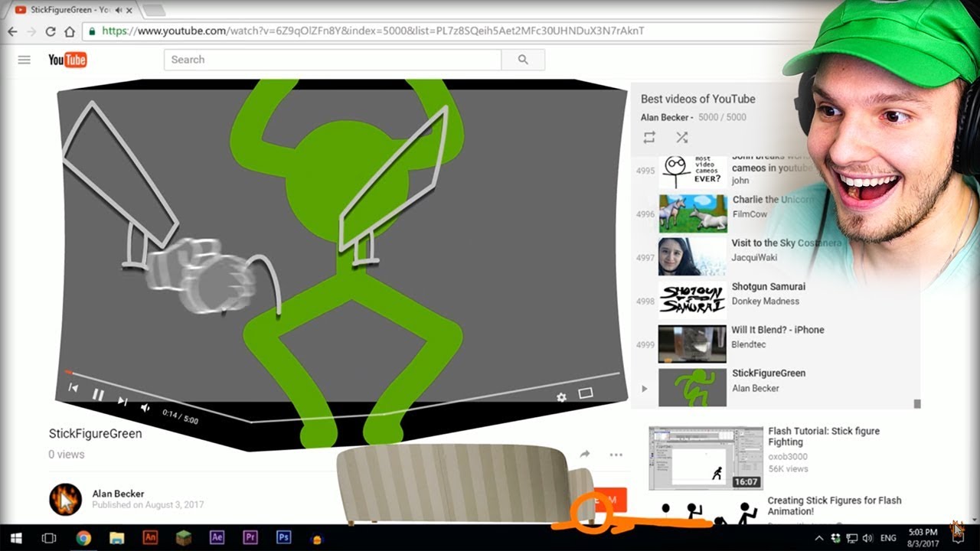Click JacquiWaki video thumbnail
980x551 pixels.
click(x=692, y=256)
